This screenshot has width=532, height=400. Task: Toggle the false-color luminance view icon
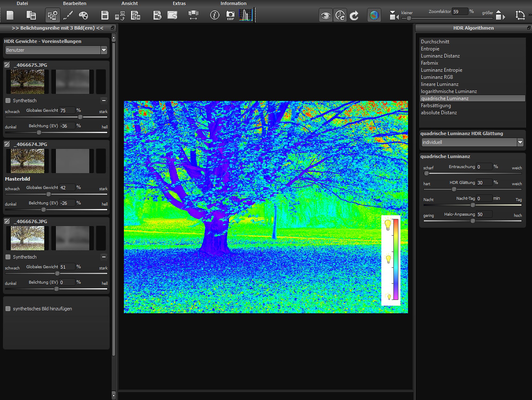[x=374, y=15]
